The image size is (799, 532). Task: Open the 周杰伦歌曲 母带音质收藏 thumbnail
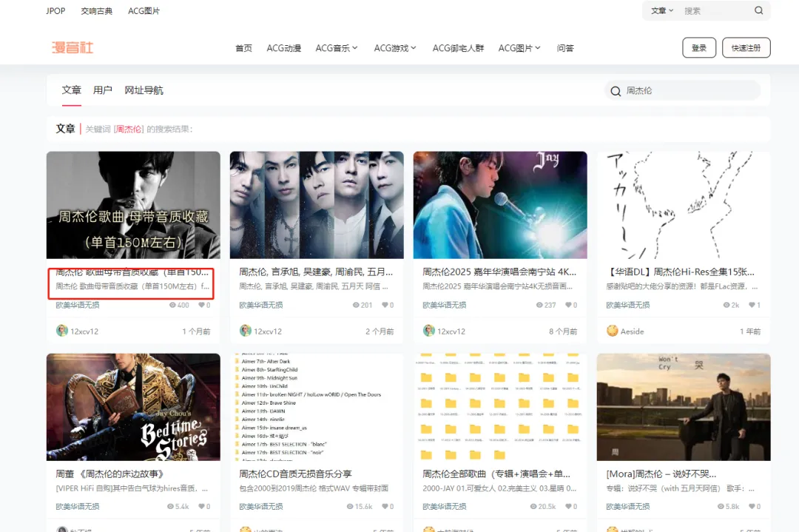coord(133,205)
